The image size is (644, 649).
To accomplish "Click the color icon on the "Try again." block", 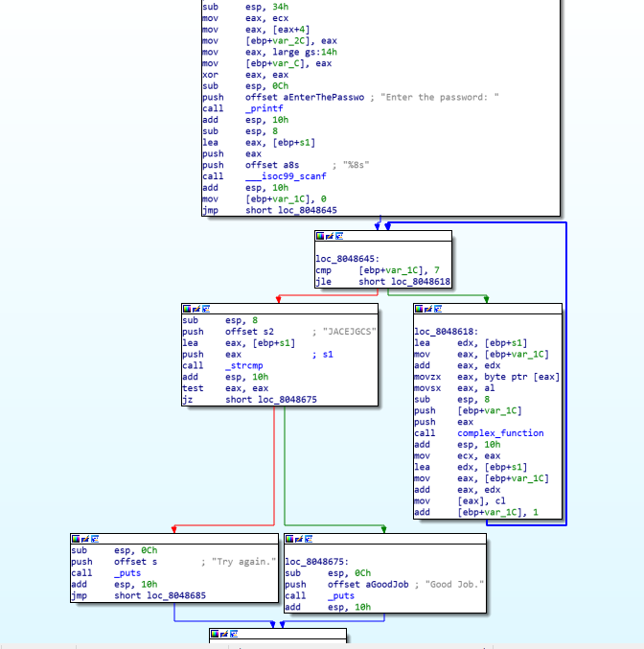I will point(76,539).
